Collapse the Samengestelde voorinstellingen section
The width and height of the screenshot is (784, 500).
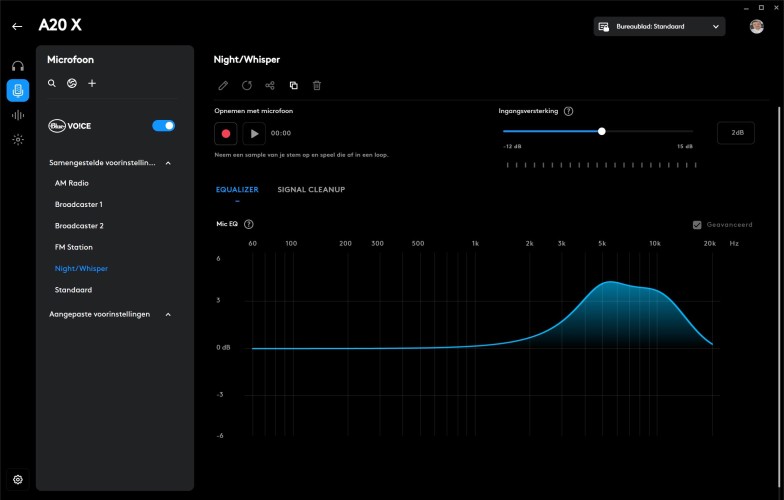[x=168, y=163]
